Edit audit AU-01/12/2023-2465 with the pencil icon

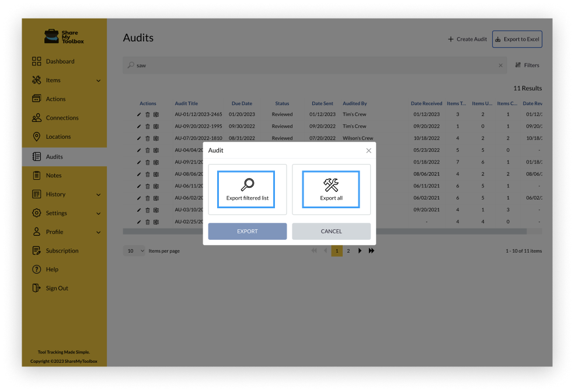[x=138, y=114]
